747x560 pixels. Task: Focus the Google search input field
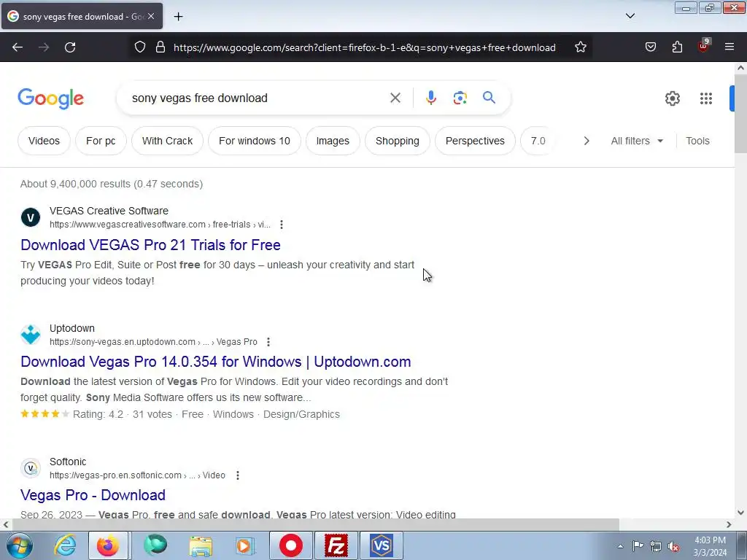pyautogui.click(x=258, y=98)
